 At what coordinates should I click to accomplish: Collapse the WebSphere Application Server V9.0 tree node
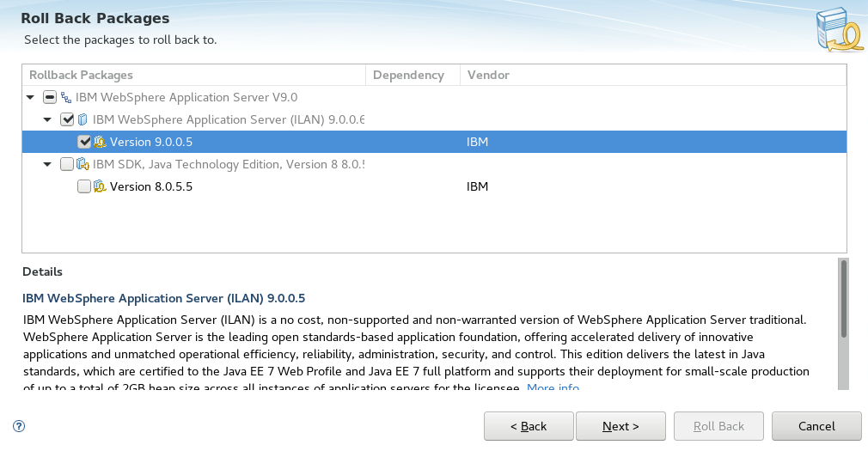pyautogui.click(x=30, y=97)
